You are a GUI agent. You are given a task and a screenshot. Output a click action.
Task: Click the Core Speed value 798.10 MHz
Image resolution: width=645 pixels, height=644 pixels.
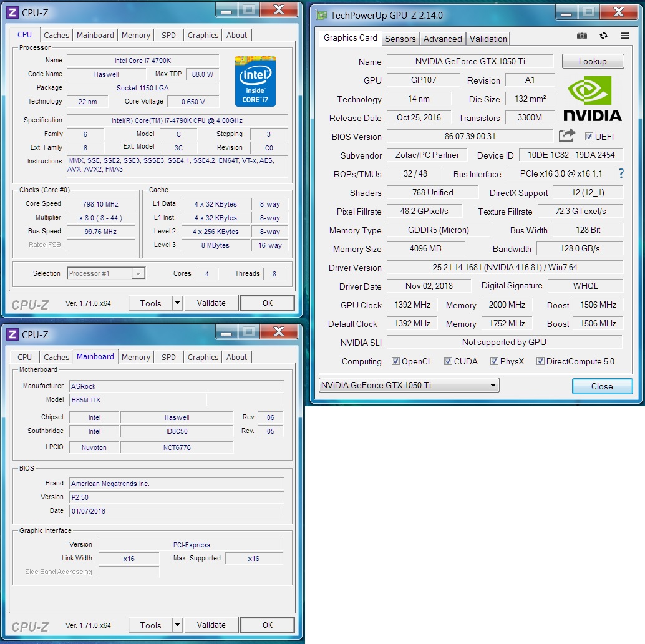coord(101,204)
